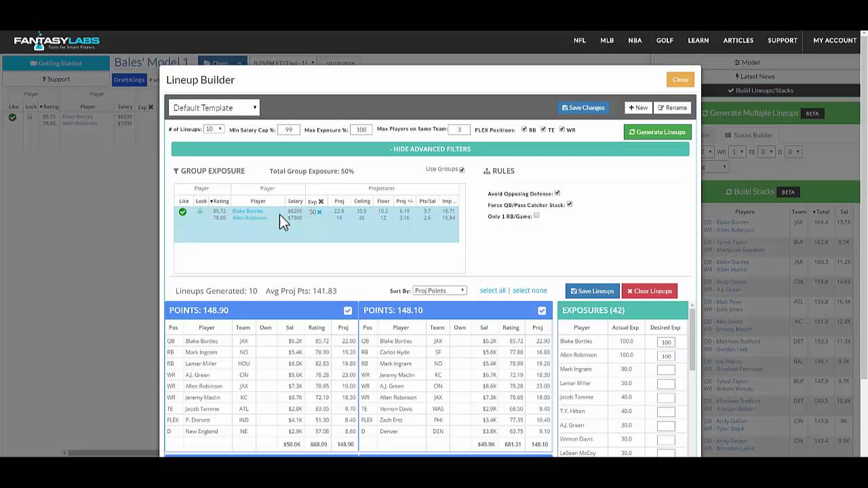Screen dimensions: 868x488
Task: Click the lock icon in the group row
Action: click(200, 211)
